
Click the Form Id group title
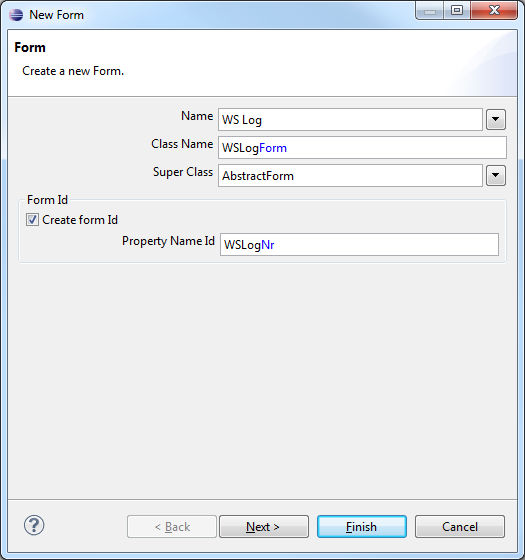tap(47, 200)
